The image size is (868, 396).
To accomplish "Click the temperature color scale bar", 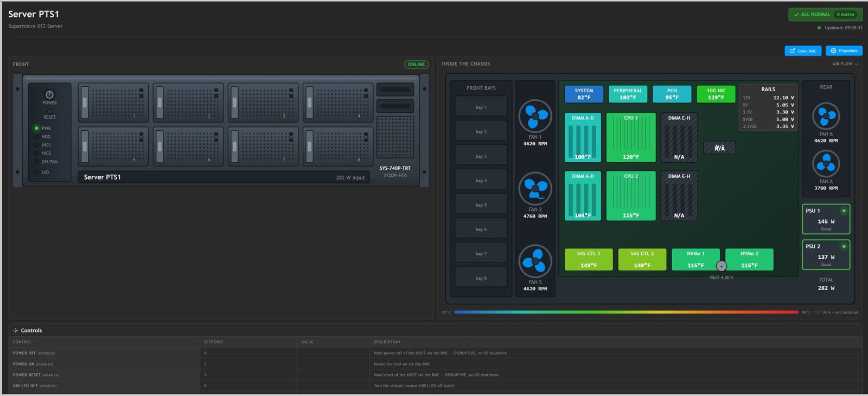I will (x=626, y=312).
